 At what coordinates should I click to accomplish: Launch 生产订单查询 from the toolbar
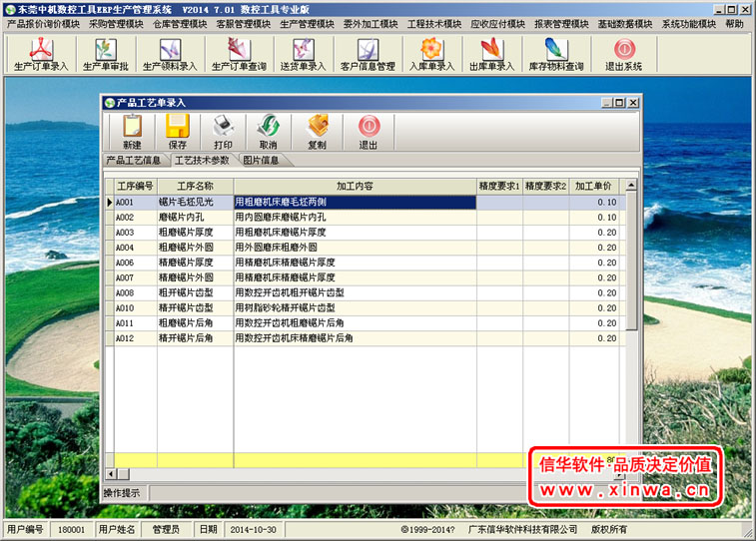[239, 55]
